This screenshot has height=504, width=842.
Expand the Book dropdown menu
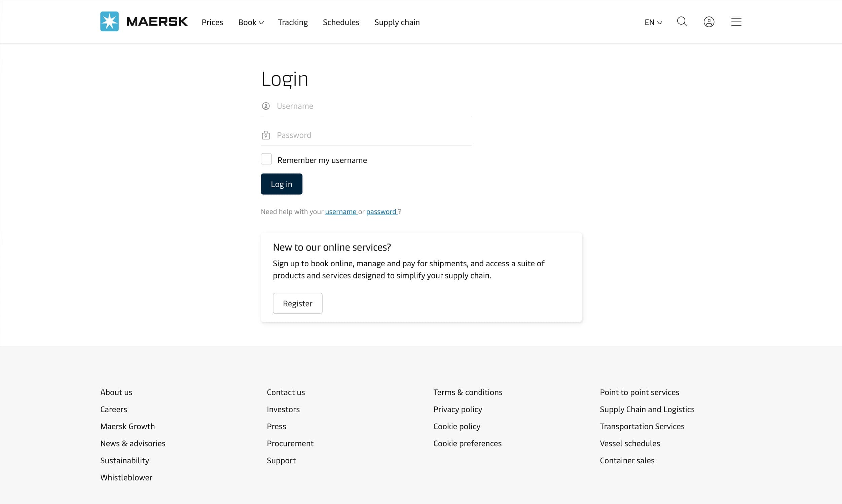click(x=251, y=23)
